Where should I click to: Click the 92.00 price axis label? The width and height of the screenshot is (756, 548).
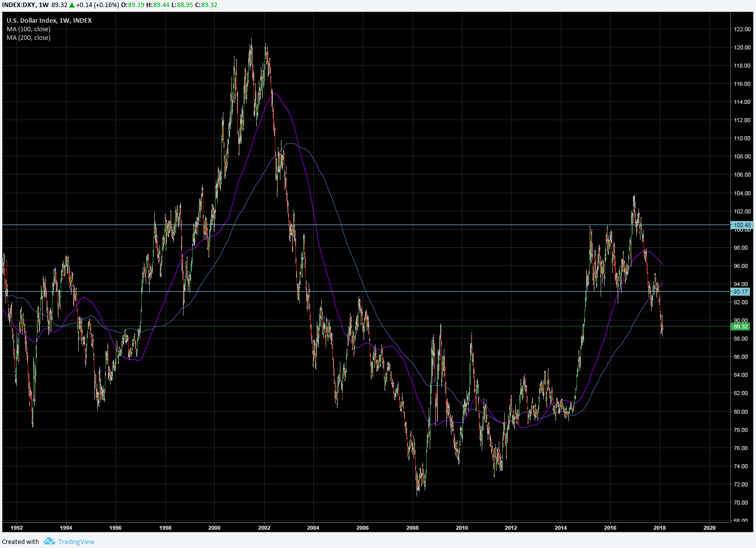(741, 302)
